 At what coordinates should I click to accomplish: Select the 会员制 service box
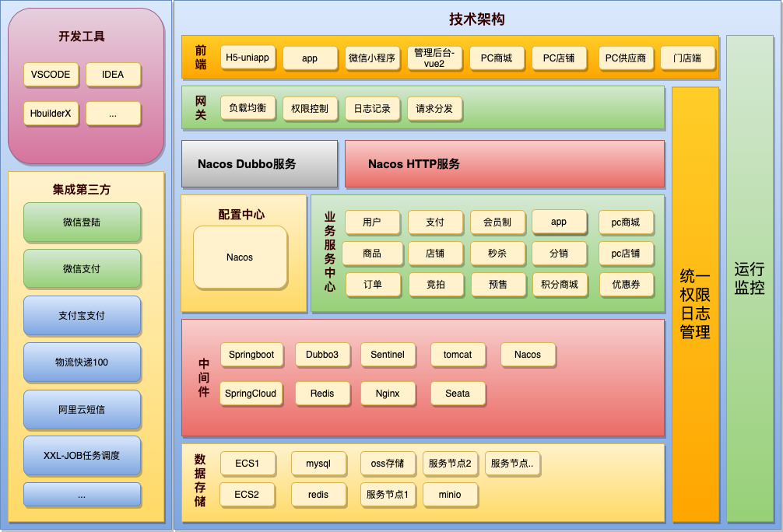tap(497, 222)
